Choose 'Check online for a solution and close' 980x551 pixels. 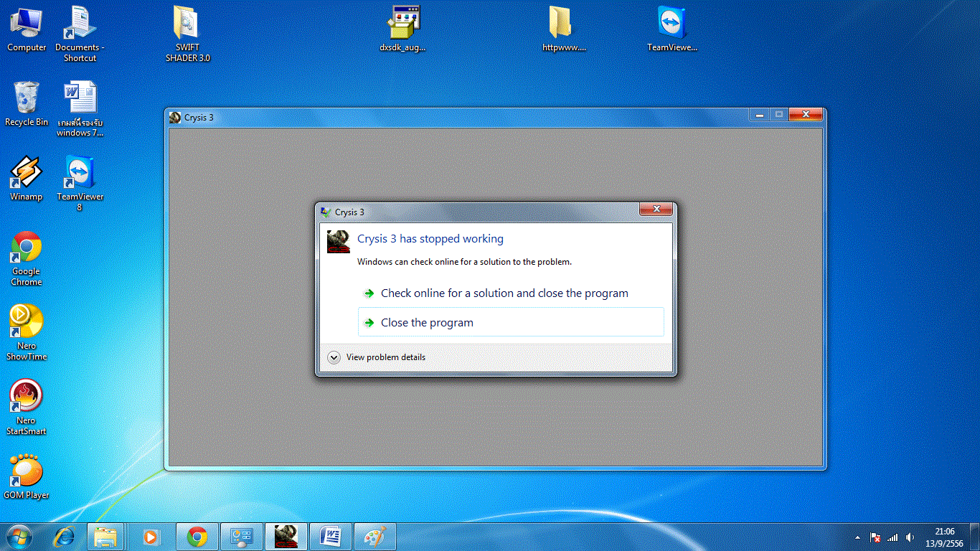coord(504,293)
